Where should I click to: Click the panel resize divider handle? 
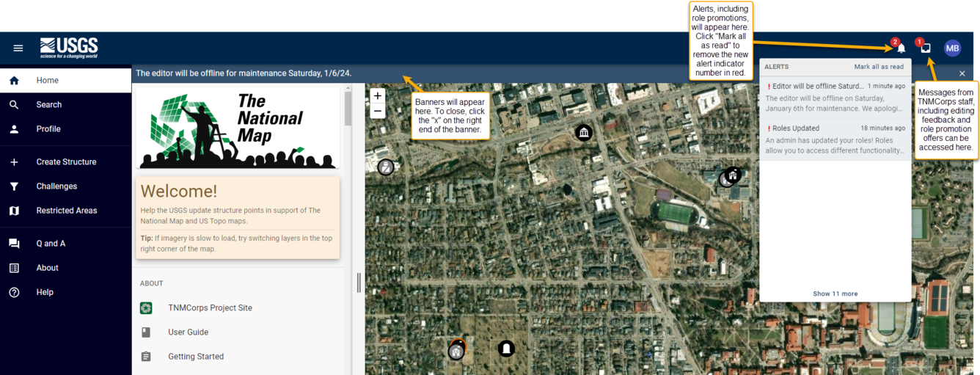click(x=359, y=283)
